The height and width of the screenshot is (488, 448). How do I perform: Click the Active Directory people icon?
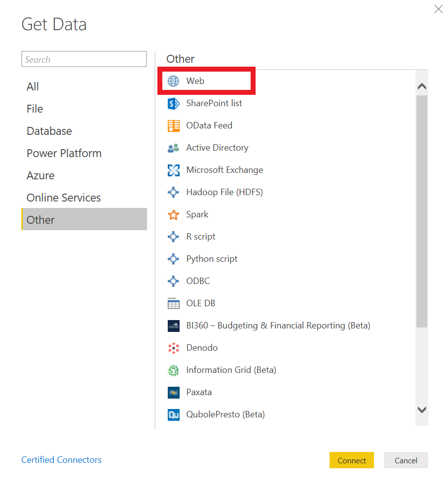click(173, 148)
